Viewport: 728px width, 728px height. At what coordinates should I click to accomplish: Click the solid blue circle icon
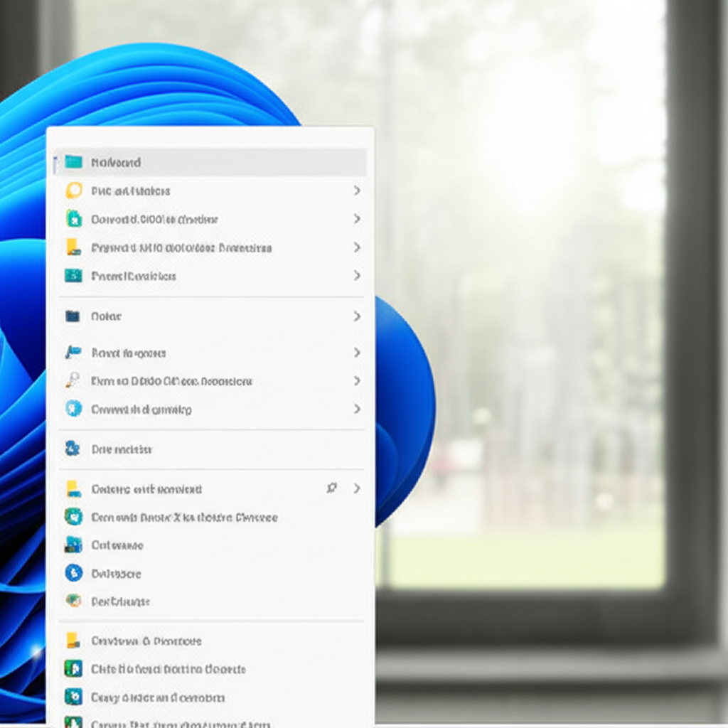73,573
